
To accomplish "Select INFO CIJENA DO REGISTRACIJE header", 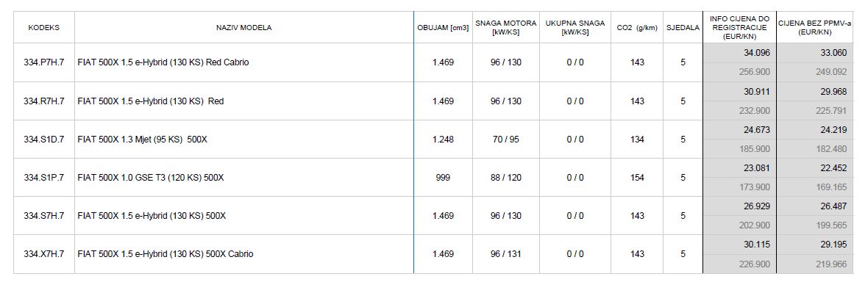I will click(x=739, y=28).
